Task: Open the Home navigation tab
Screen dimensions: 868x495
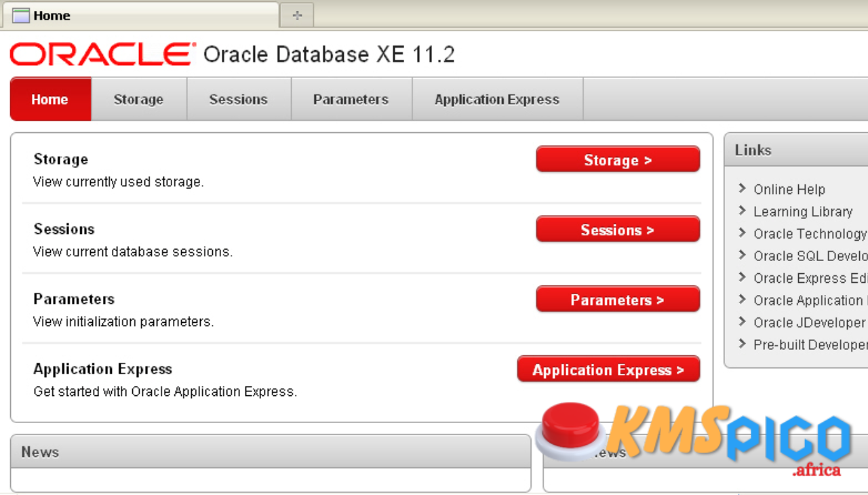Action: [x=50, y=99]
